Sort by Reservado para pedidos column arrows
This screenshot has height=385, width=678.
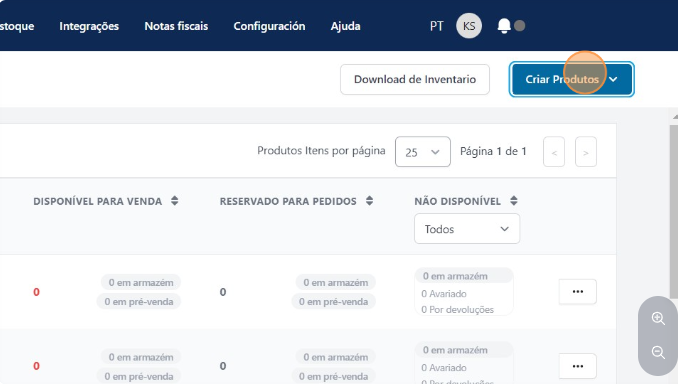pyautogui.click(x=369, y=201)
